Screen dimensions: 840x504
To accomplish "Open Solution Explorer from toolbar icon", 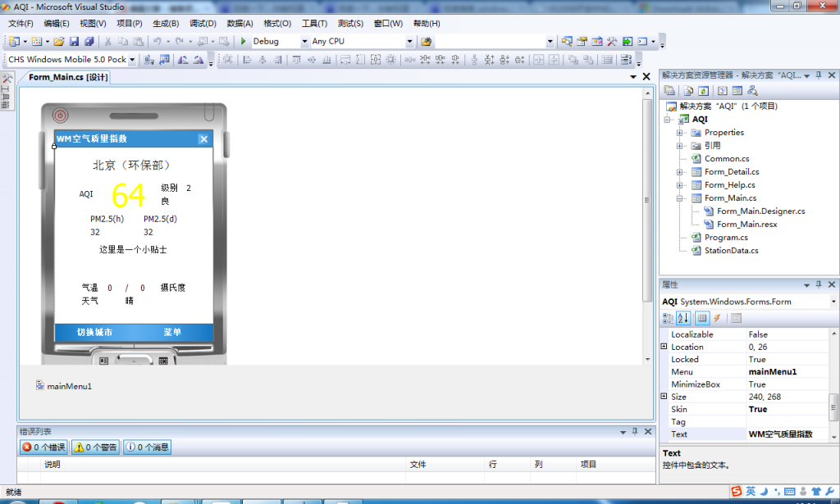I will coord(567,41).
